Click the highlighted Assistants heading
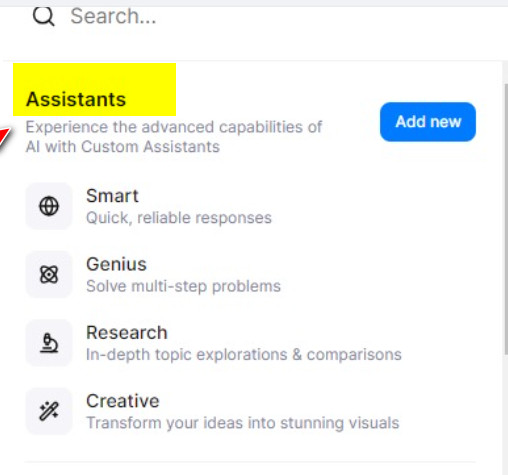Image resolution: width=508 pixels, height=475 pixels. coord(76,99)
